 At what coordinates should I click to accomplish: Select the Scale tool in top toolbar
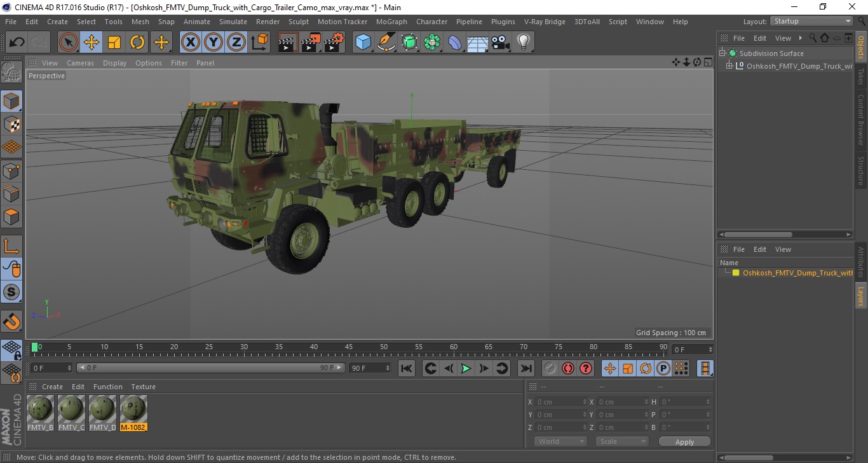coord(114,43)
